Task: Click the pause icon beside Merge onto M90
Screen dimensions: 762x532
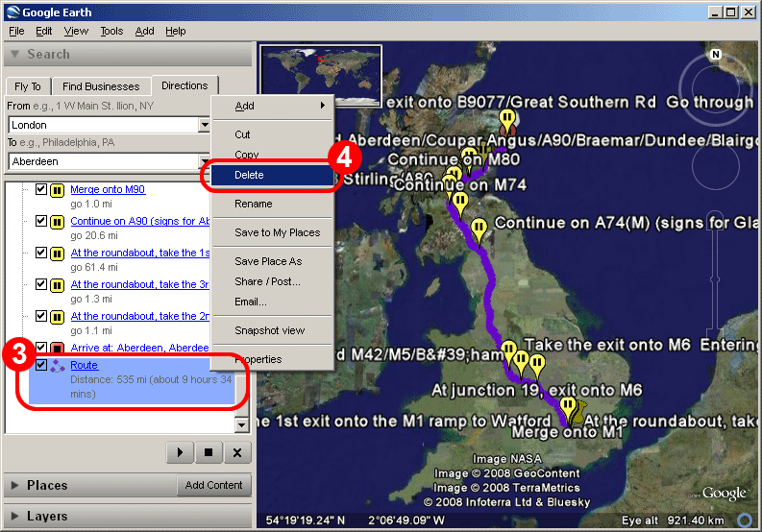Action: 58,190
